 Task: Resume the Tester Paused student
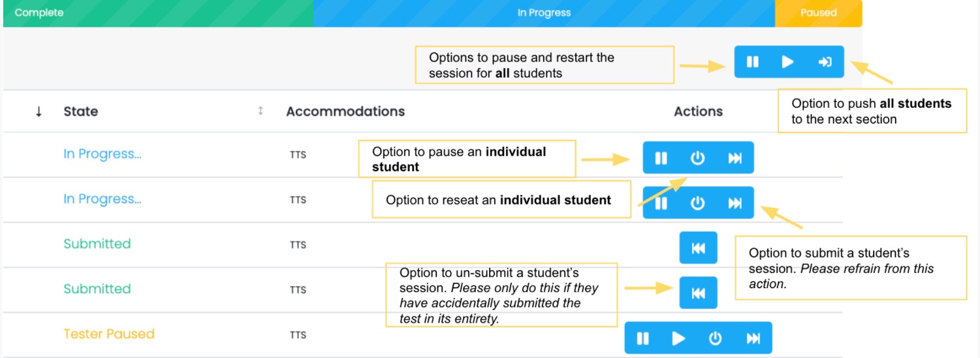pos(679,338)
